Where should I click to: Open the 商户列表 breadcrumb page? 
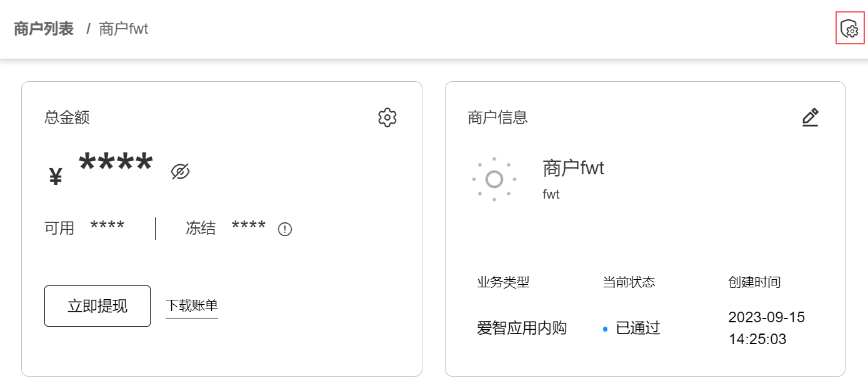click(42, 29)
